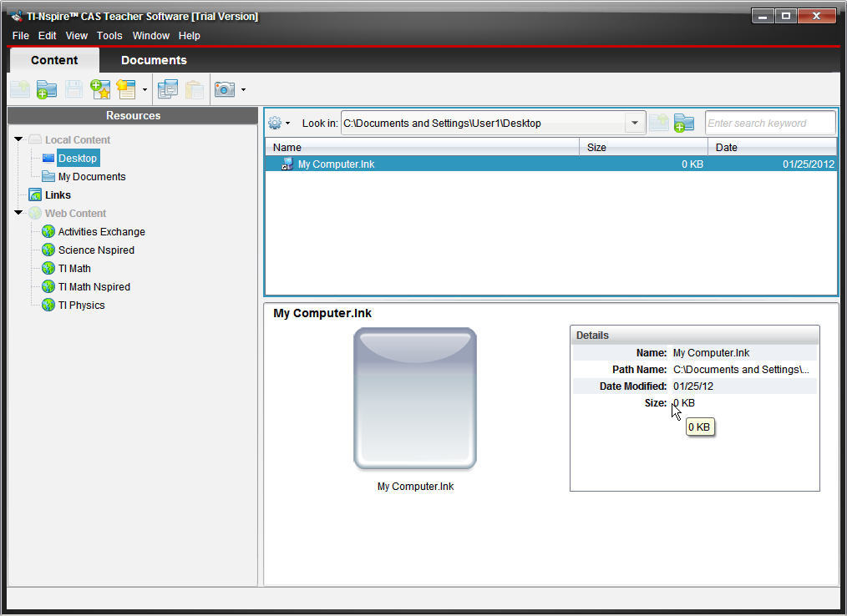Create a new folder from the main toolbar
The width and height of the screenshot is (847, 616).
(x=47, y=89)
